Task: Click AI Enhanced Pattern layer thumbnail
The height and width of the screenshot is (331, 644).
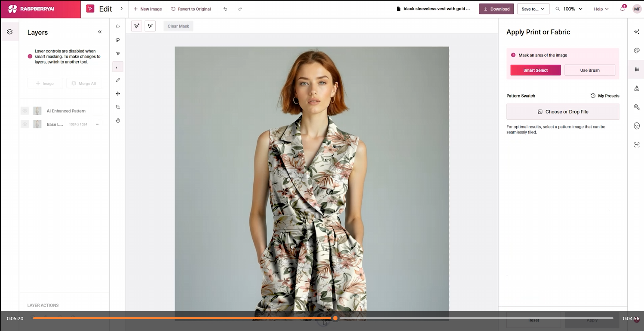Action: click(37, 111)
